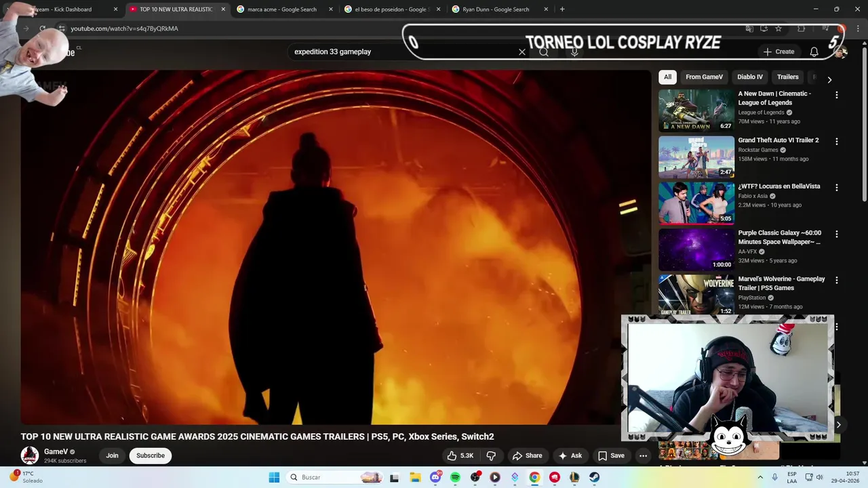Select the From GameV filter chip

(x=704, y=77)
